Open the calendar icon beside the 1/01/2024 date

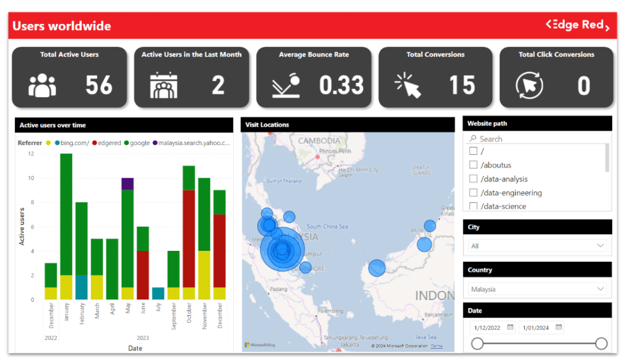(x=557, y=327)
